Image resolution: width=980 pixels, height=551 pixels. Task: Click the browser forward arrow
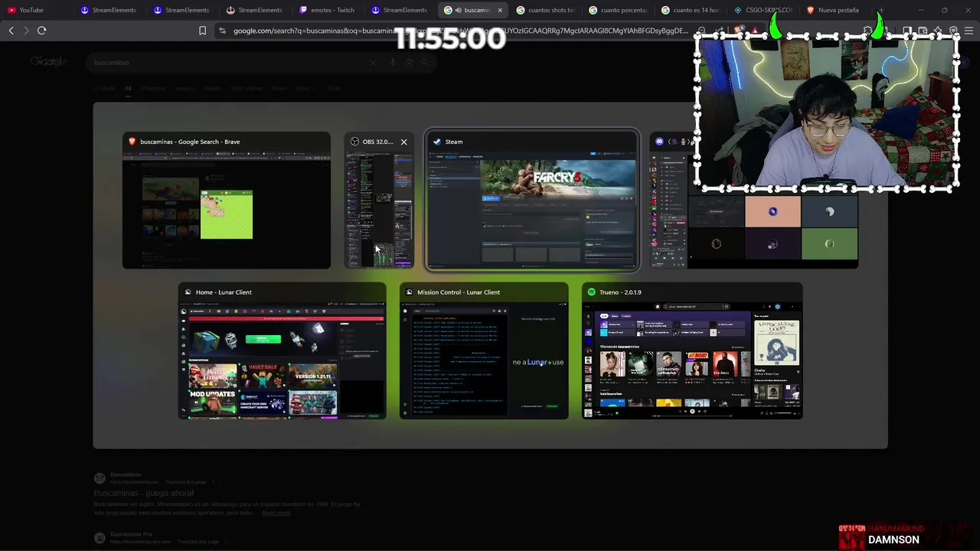[26, 31]
